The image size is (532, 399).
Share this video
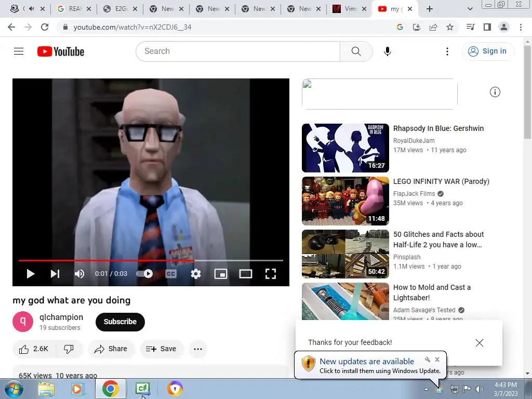pyautogui.click(x=111, y=349)
